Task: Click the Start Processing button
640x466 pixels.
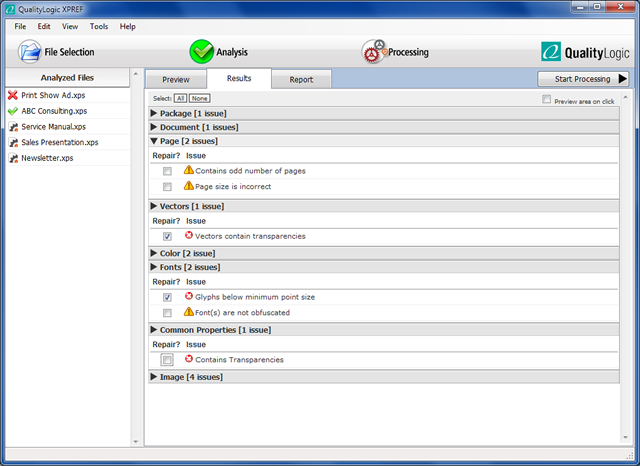Action: (x=583, y=79)
